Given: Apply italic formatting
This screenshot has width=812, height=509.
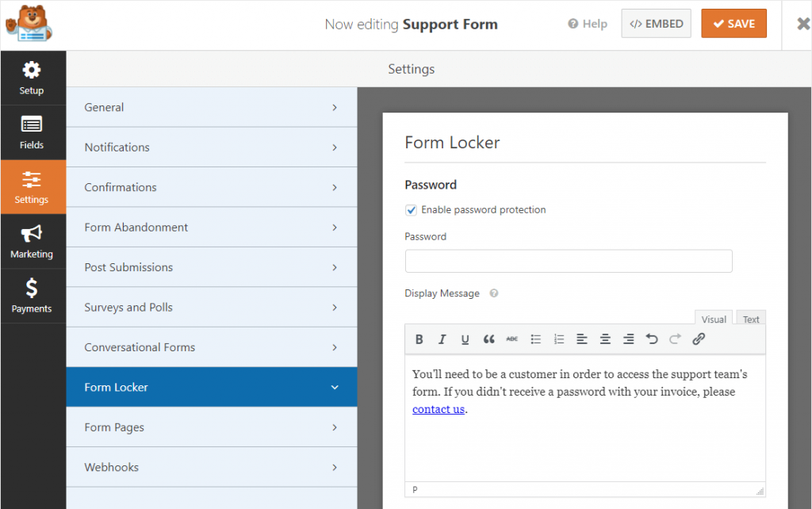Looking at the screenshot, I should point(442,339).
